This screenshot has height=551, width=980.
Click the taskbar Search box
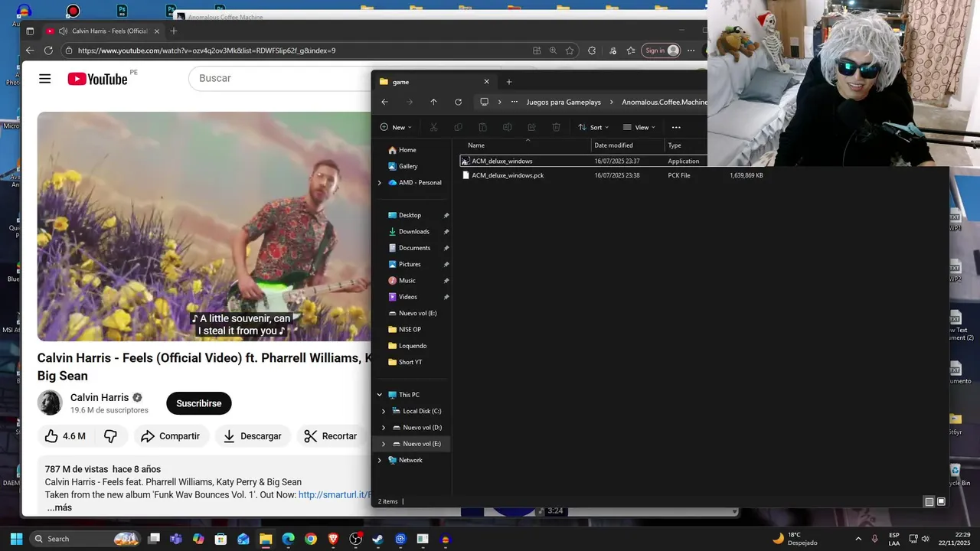coord(85,539)
